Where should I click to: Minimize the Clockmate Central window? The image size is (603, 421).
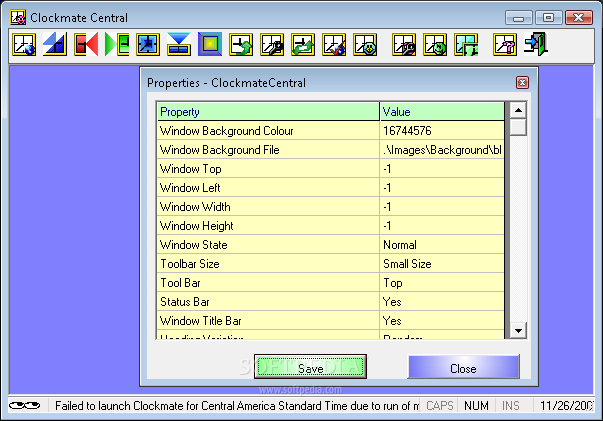tap(518, 18)
